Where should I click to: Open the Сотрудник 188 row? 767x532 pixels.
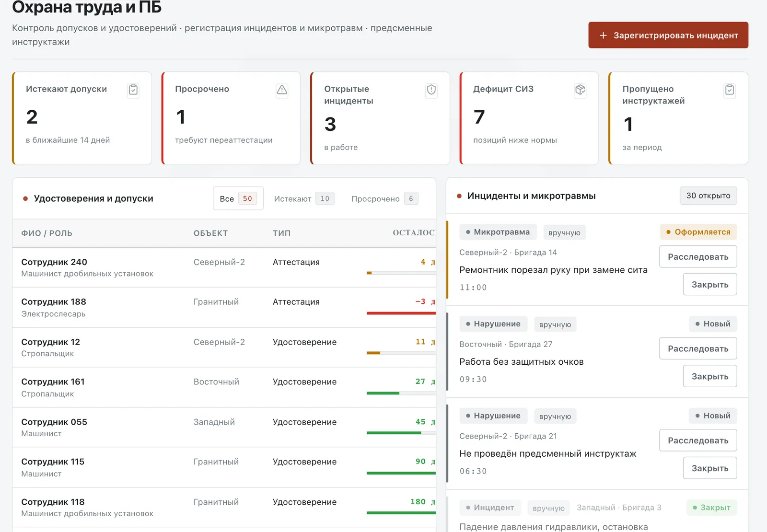(224, 308)
